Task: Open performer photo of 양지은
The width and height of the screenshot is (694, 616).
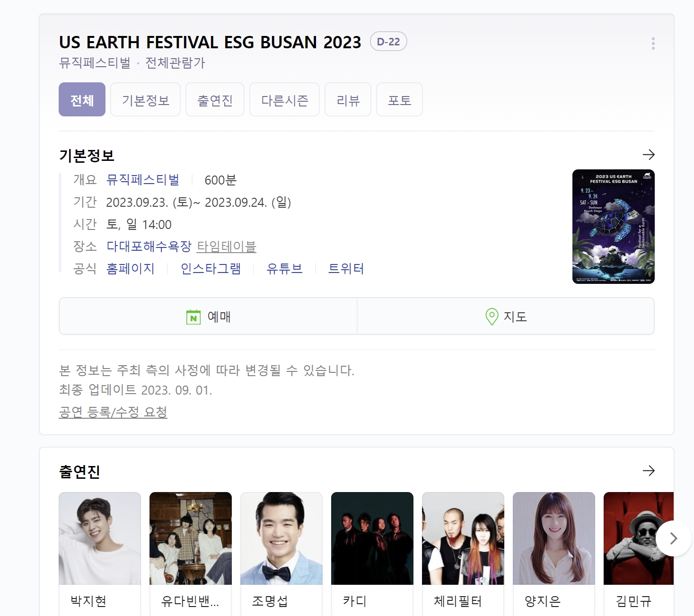Action: 554,538
